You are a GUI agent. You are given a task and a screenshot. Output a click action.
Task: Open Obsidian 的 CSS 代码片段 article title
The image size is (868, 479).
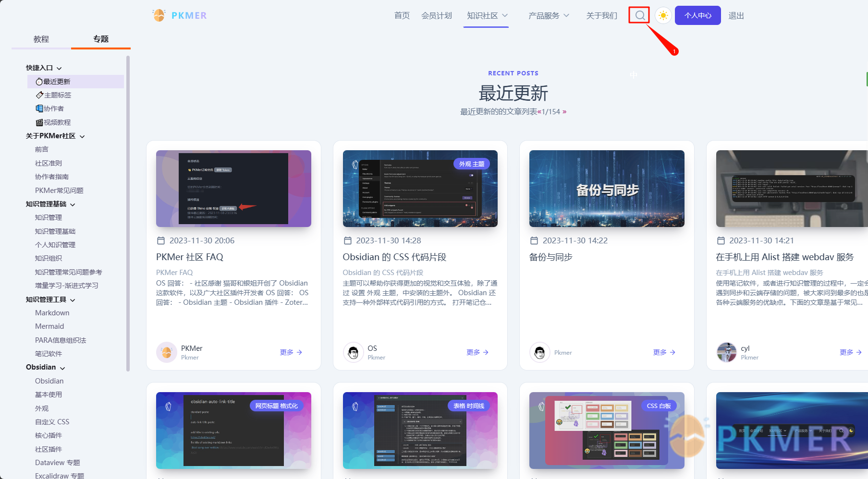pos(394,257)
